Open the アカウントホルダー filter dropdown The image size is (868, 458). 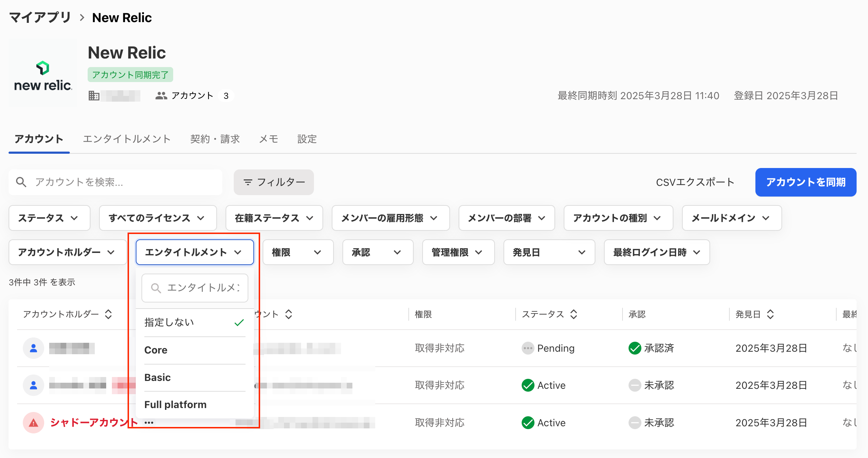(68, 252)
